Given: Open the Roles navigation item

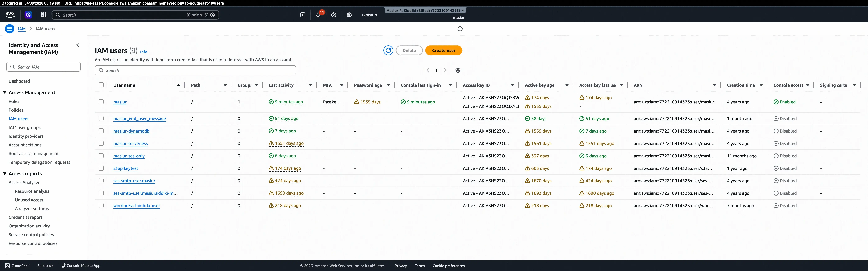Looking at the screenshot, I should pyautogui.click(x=14, y=101).
